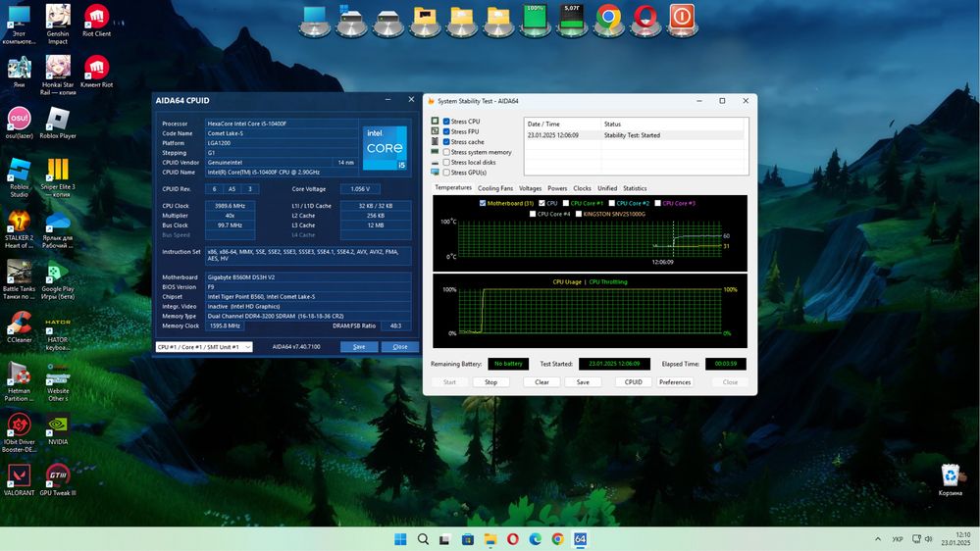Screen dimensions: 980x551
Task: Click the Date / Time column header
Action: coord(562,124)
